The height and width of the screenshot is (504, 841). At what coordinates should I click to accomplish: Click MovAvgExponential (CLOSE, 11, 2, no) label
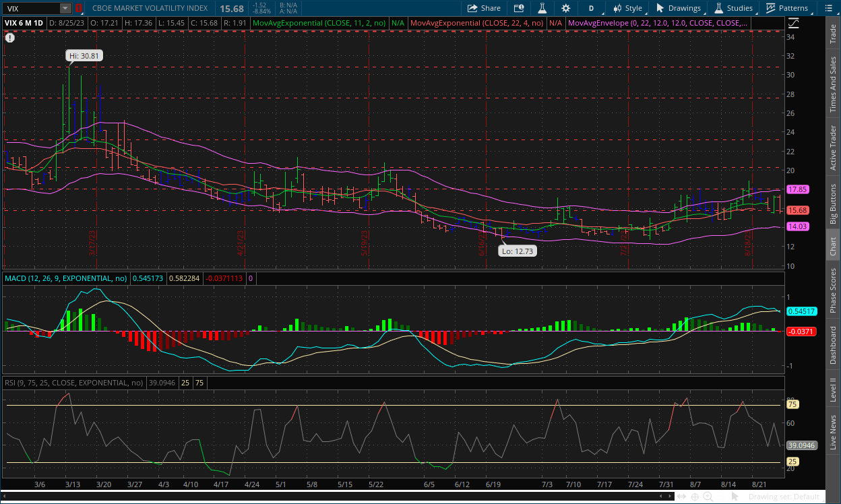point(319,22)
